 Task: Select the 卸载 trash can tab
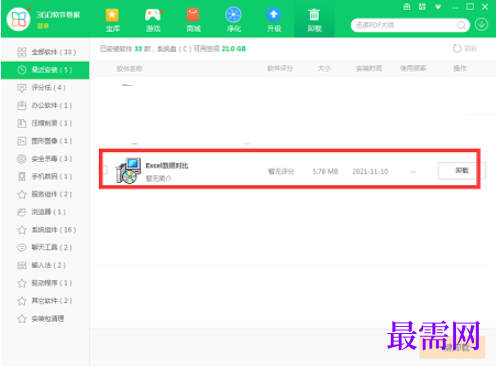pos(314,20)
